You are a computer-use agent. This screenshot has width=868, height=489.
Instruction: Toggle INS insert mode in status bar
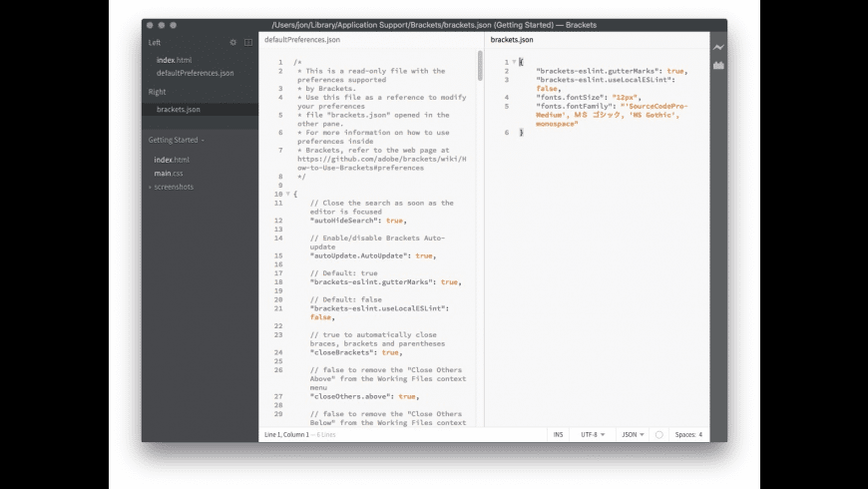[x=558, y=435]
